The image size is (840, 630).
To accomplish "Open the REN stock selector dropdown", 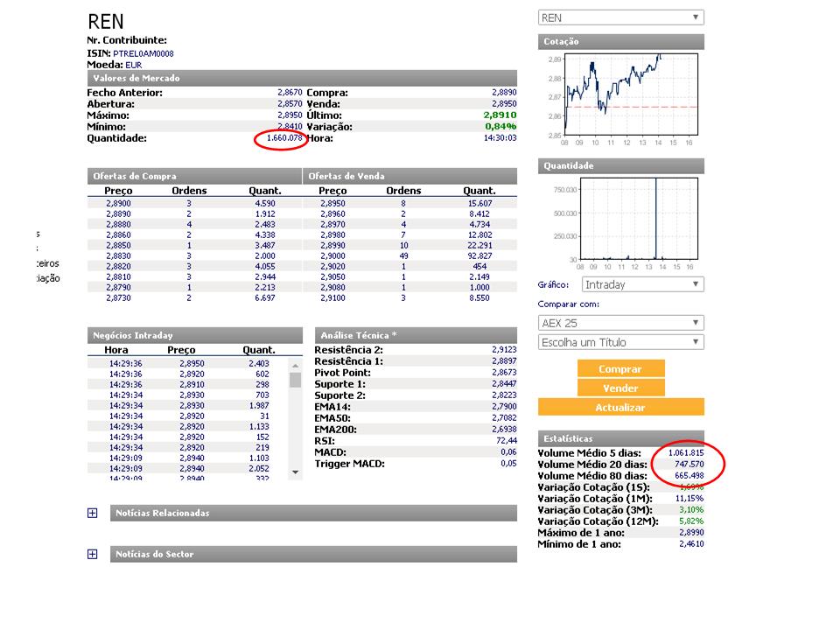I will tap(621, 17).
